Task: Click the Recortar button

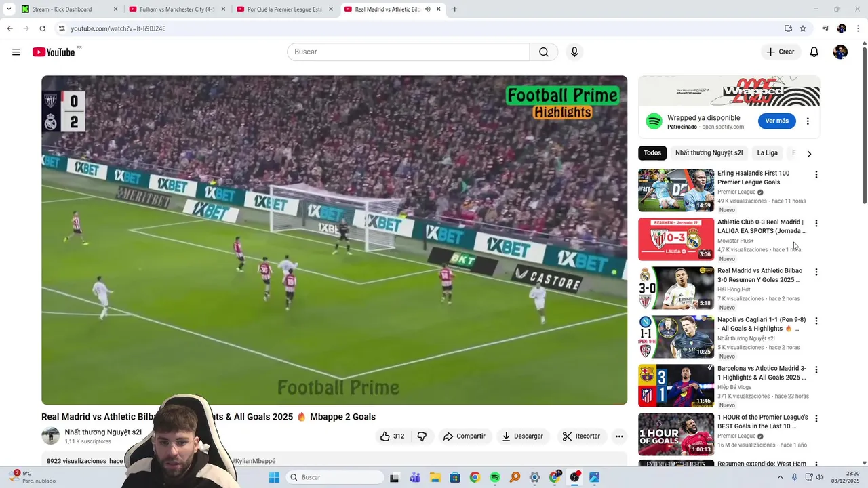Action: [x=582, y=436]
